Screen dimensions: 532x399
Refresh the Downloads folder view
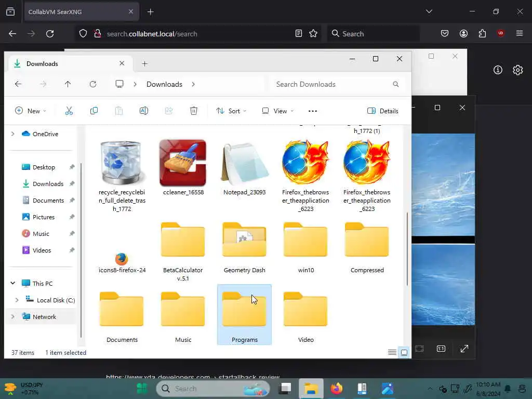pos(93,84)
